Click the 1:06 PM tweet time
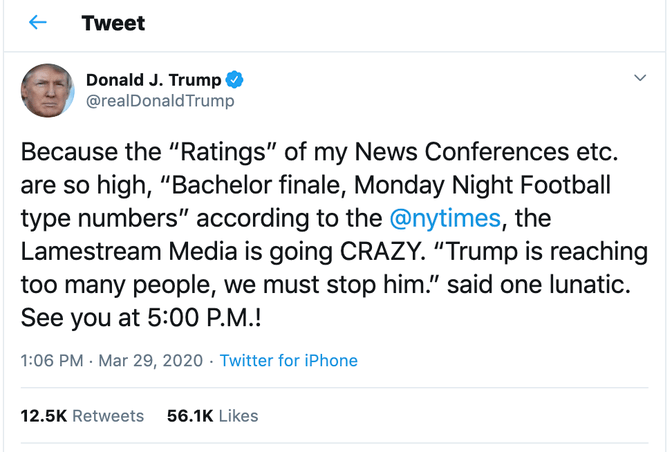The height and width of the screenshot is (452, 672). tap(52, 361)
